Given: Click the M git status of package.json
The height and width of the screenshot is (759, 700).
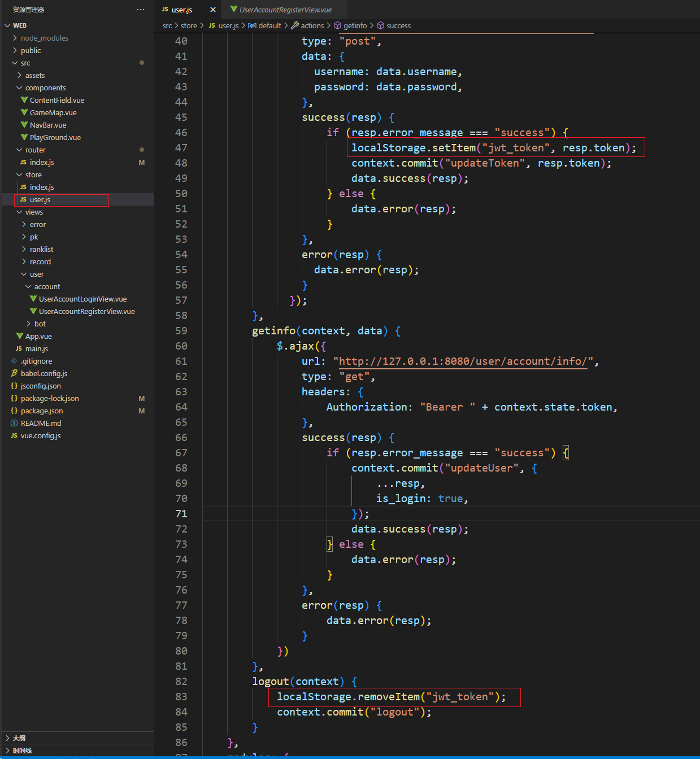Looking at the screenshot, I should [x=142, y=411].
